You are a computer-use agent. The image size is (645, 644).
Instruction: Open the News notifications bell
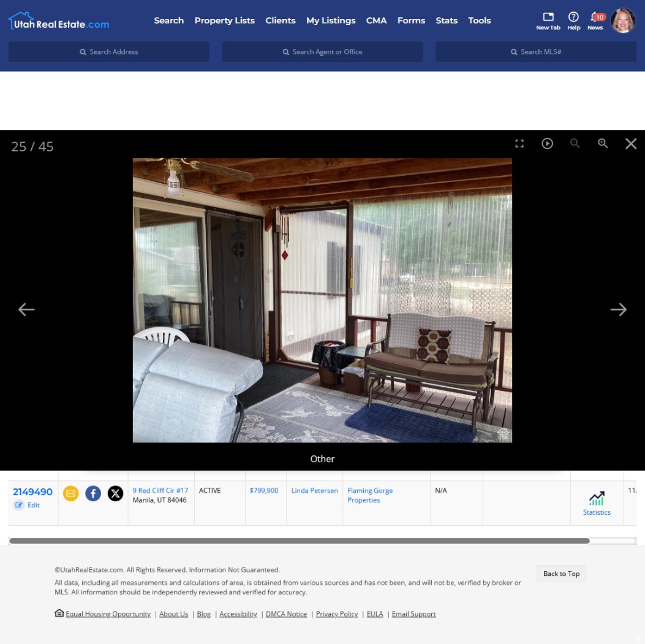(x=595, y=20)
